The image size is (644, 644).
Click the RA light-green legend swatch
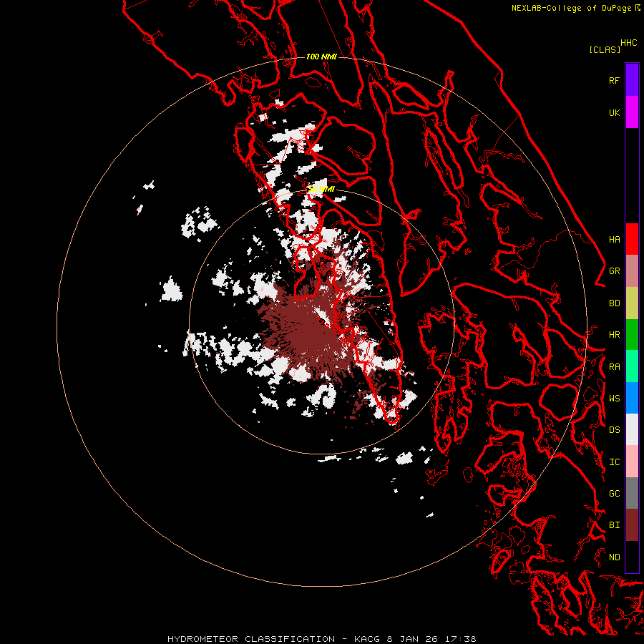point(632,366)
